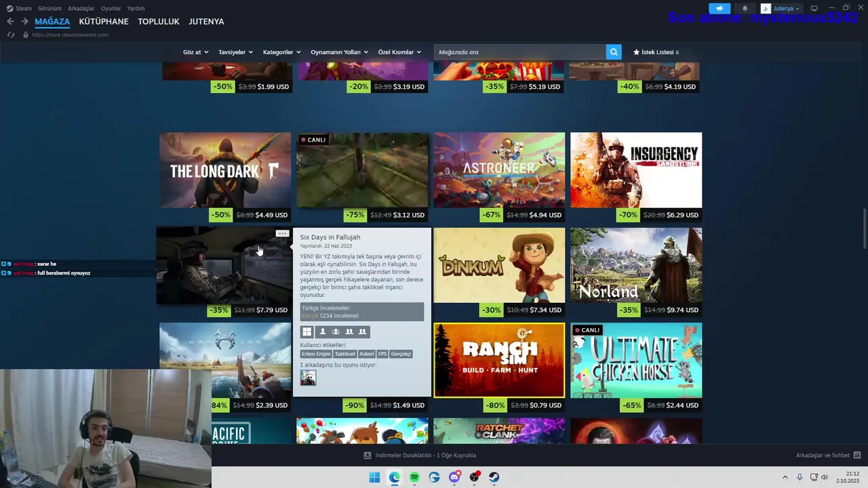The width and height of the screenshot is (868, 488).
Task: Expand the Kategoriler menu
Action: (x=282, y=52)
